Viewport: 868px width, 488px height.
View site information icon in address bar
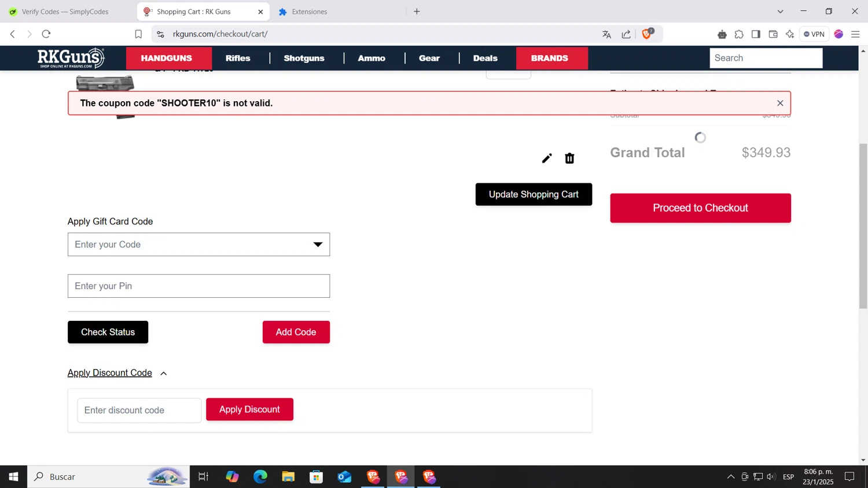161,34
